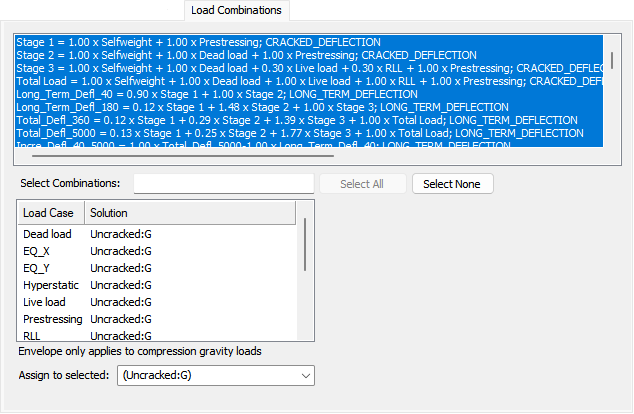The height and width of the screenshot is (414, 634).
Task: Click the load case table vertical scrollbar
Action: point(304,245)
